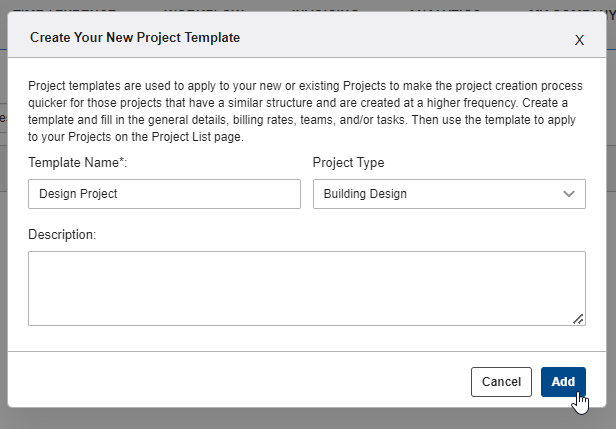
Task: Focus the Template Name input field
Action: (x=164, y=194)
